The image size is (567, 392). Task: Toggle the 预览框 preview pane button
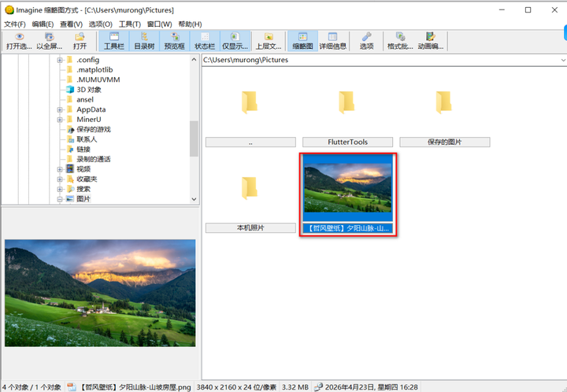pos(174,41)
